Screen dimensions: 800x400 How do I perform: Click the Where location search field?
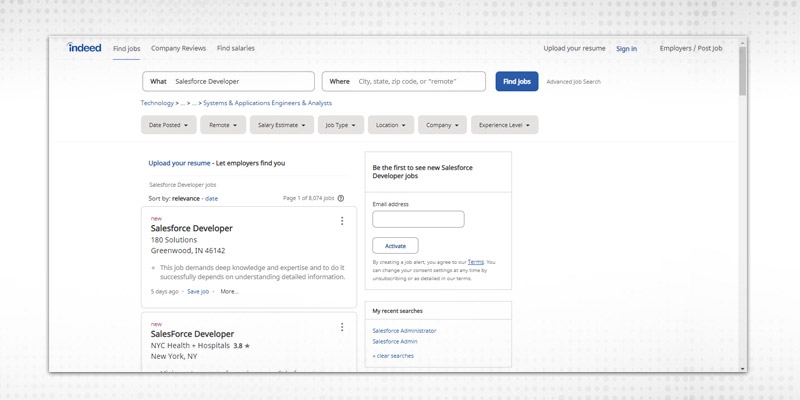pyautogui.click(x=419, y=81)
